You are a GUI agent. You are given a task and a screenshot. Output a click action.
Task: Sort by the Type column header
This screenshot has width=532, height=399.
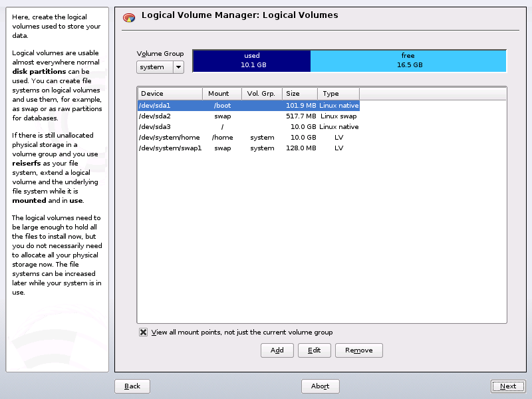point(338,94)
